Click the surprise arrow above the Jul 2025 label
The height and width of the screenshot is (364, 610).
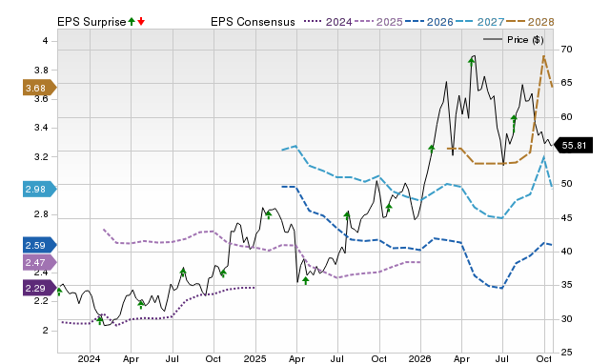point(347,215)
